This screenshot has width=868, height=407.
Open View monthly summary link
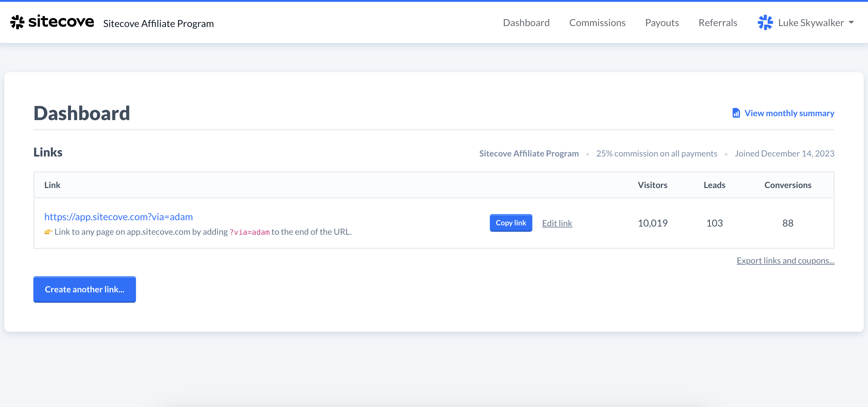click(789, 113)
